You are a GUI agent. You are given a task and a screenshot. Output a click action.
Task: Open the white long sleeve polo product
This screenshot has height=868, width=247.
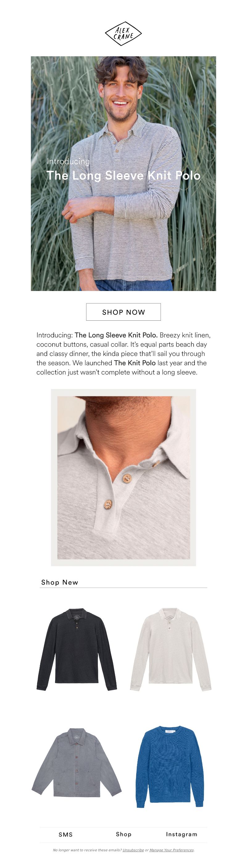tap(171, 649)
